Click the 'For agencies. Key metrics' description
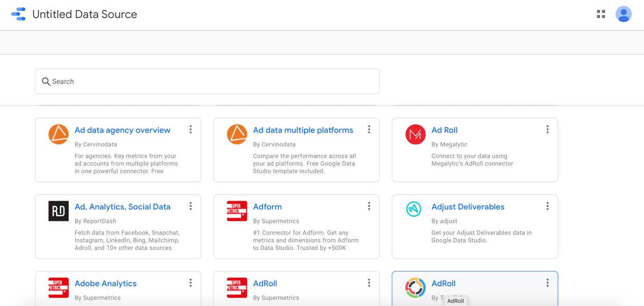 tap(126, 164)
